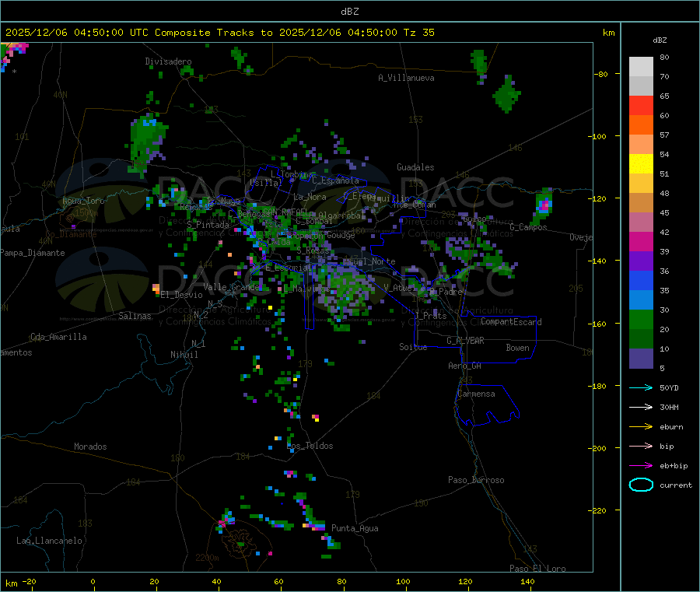
Task: Click the 'S_Pintada' map label
Action: coord(208,225)
